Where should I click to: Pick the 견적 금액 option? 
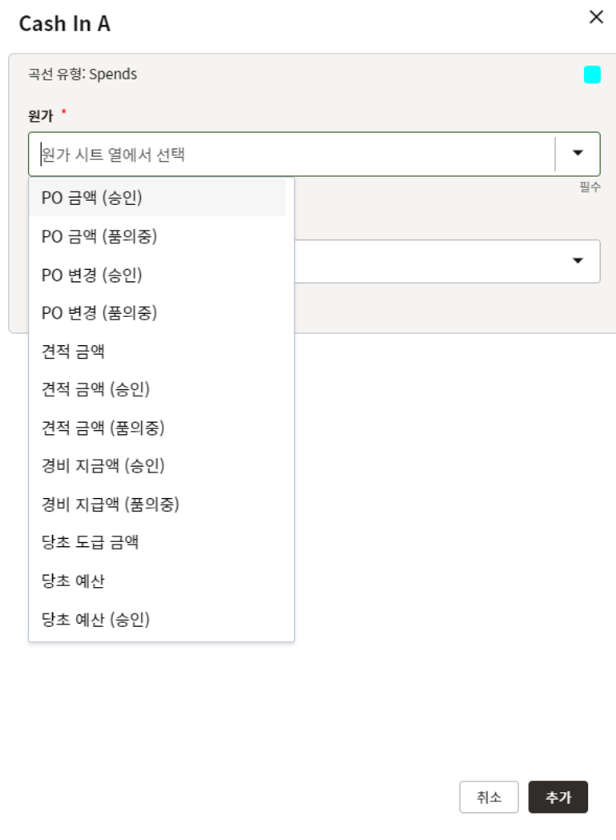[x=73, y=351]
